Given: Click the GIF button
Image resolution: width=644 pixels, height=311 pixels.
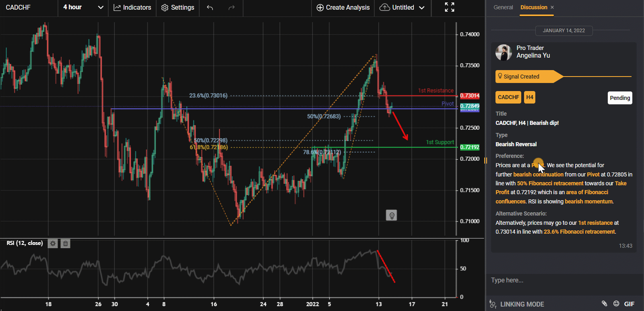Looking at the screenshot, I should point(629,304).
